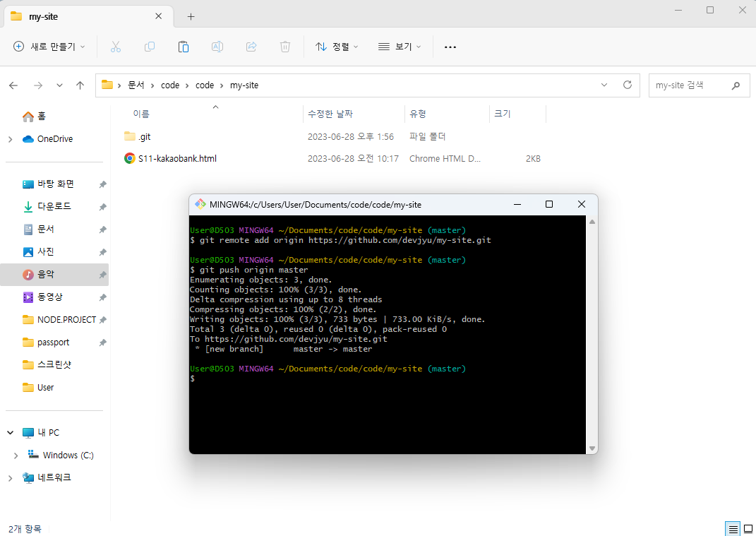Sort by 크기 column header
756x536 pixels.
(502, 114)
